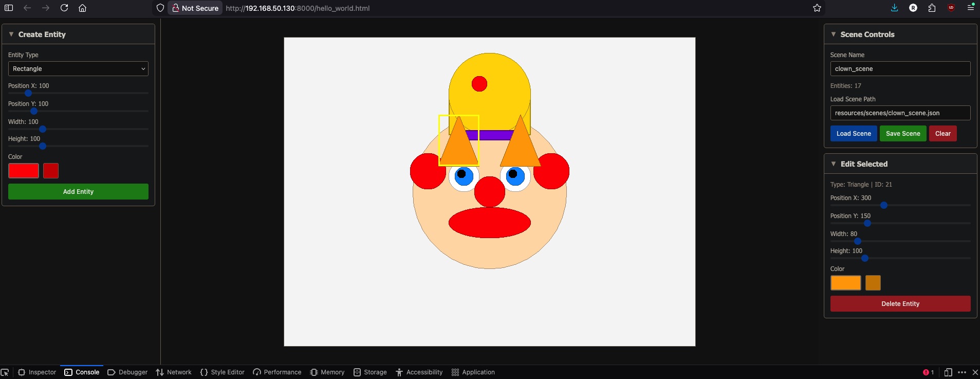Toggle the browser sidebar icon
This screenshot has height=379, width=980.
tap(9, 8)
